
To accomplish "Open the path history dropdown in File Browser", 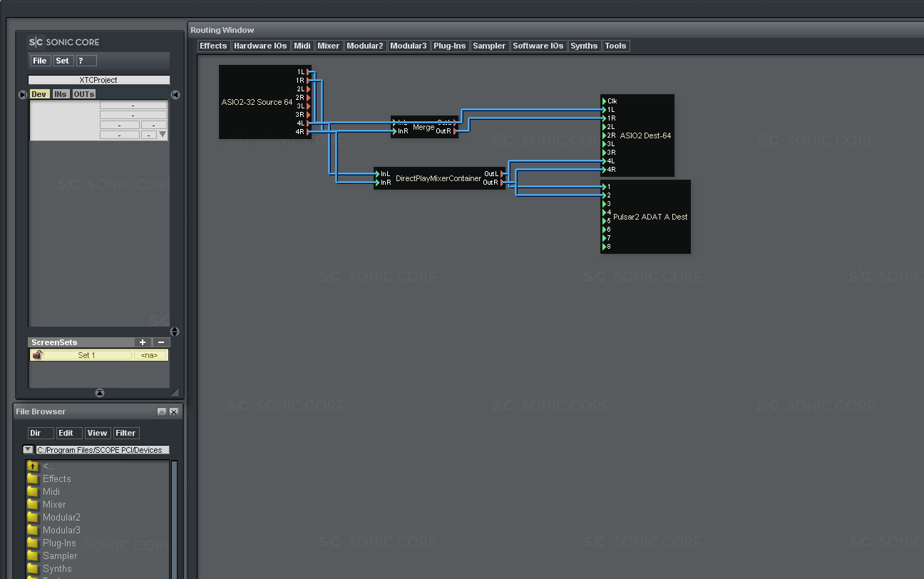I will pyautogui.click(x=28, y=450).
